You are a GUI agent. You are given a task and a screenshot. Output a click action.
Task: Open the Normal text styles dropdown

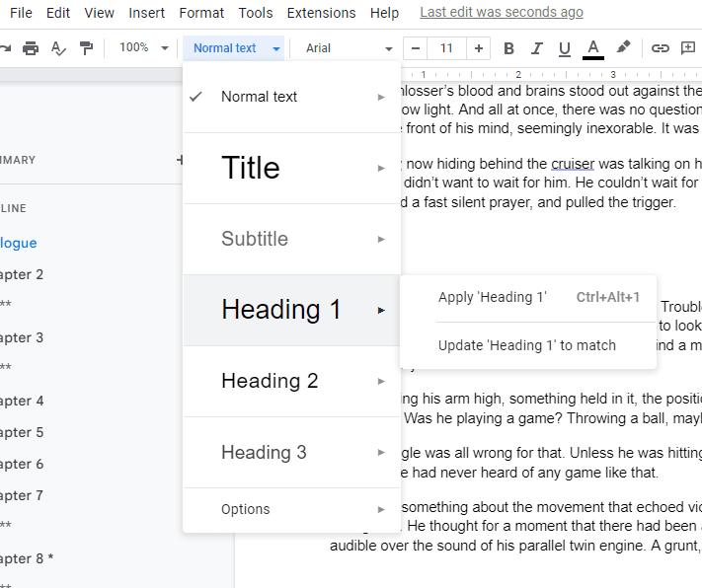(234, 48)
